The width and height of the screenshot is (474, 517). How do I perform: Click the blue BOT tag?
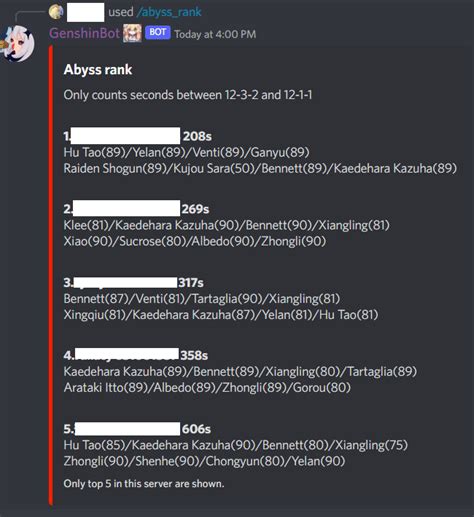coord(158,33)
